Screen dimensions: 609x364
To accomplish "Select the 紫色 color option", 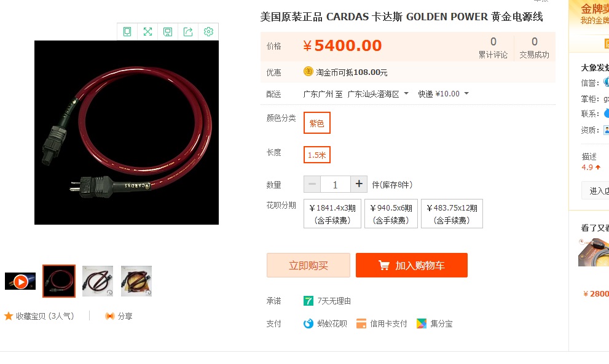I will click(317, 123).
